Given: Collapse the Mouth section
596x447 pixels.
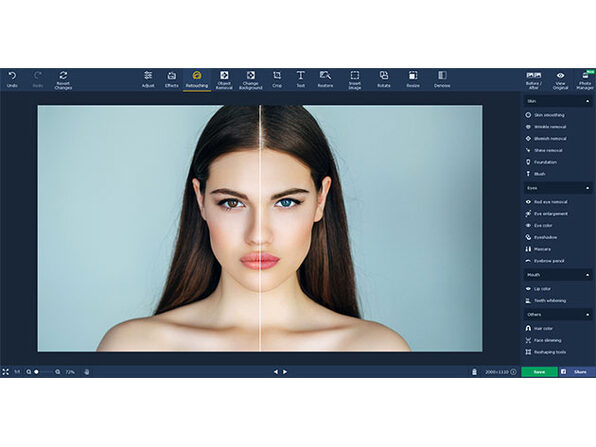Looking at the screenshot, I should (x=587, y=275).
